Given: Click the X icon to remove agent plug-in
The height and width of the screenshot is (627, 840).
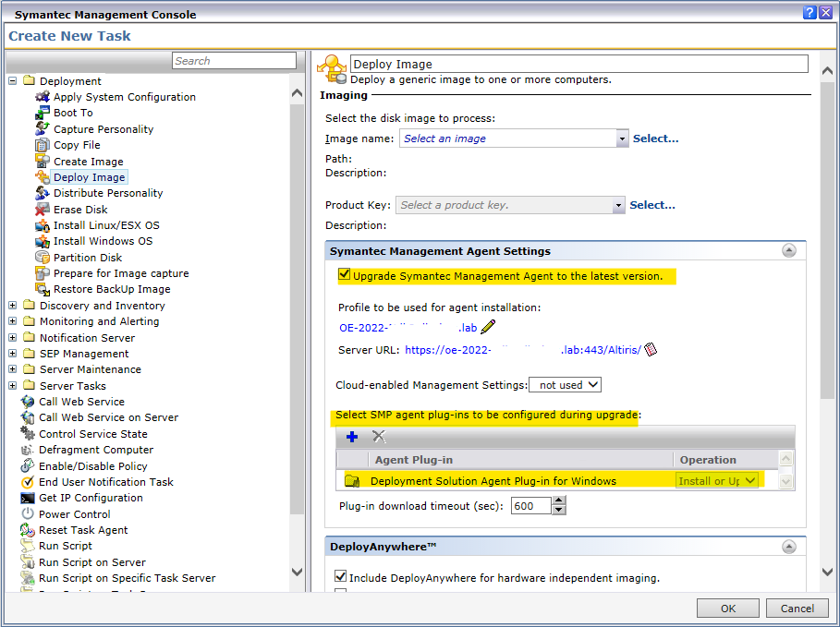Looking at the screenshot, I should (x=378, y=436).
